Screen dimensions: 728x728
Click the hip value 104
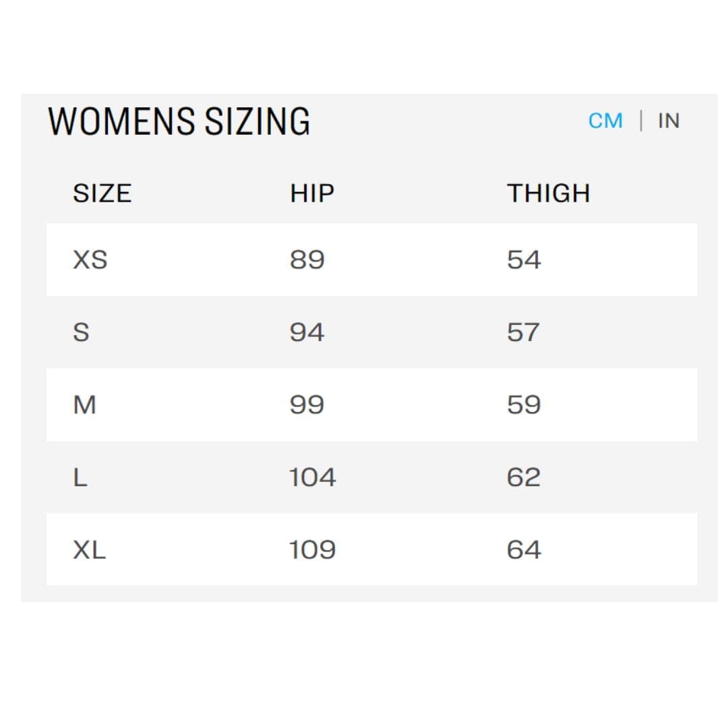point(313,478)
